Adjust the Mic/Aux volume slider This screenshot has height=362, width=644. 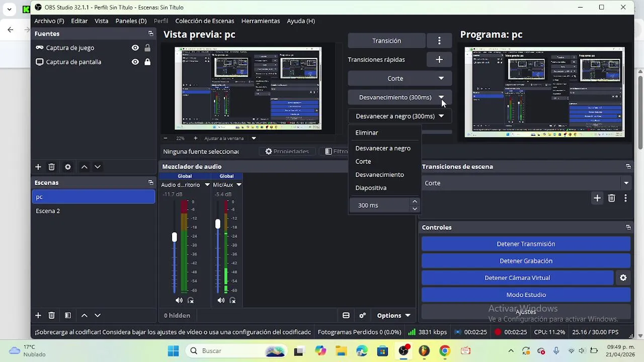[217, 224]
